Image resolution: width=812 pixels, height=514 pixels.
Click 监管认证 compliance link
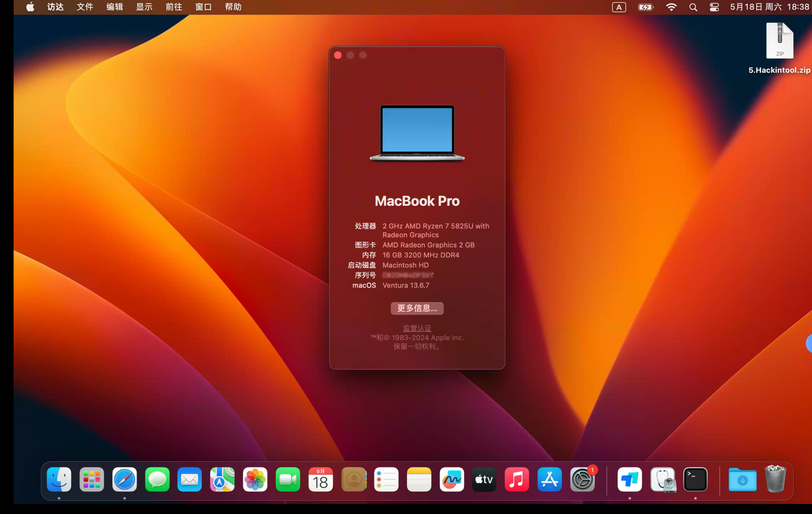pos(417,328)
